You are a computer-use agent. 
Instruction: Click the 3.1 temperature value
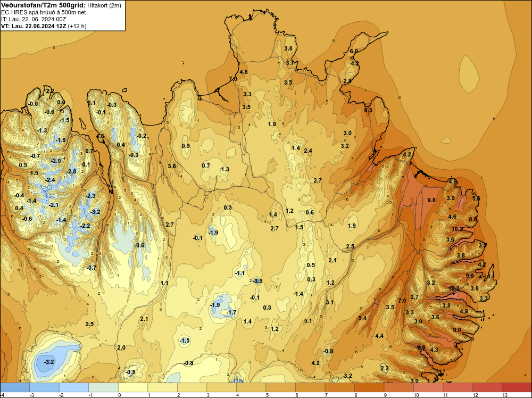[330, 302]
